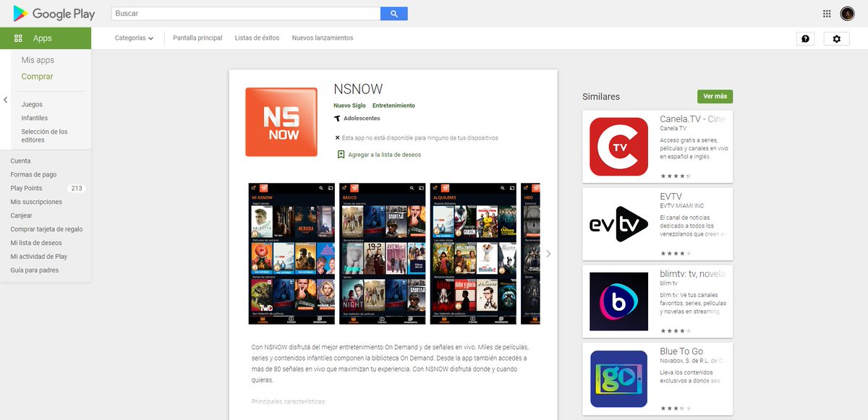Open the BÁSICO screenshot
868x420 pixels.
tap(383, 254)
